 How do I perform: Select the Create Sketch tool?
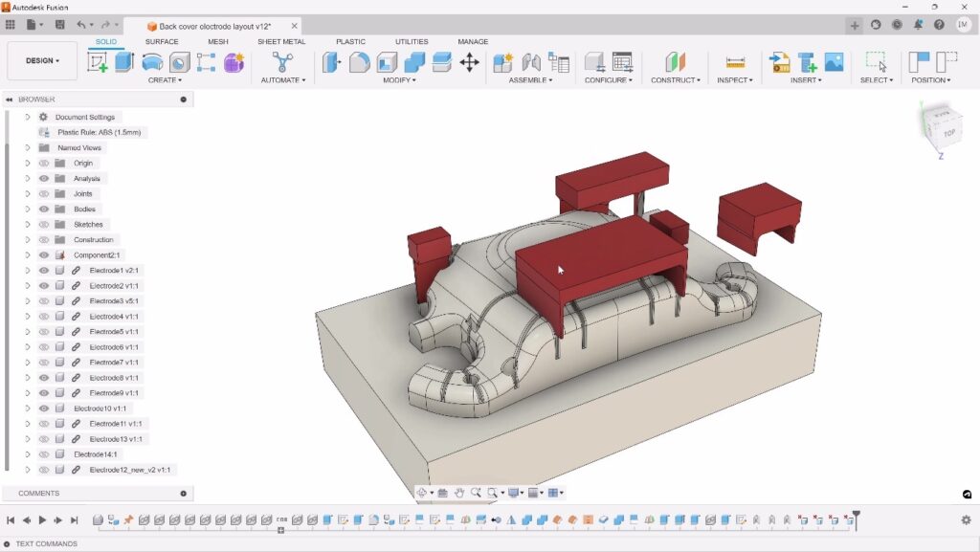[98, 62]
